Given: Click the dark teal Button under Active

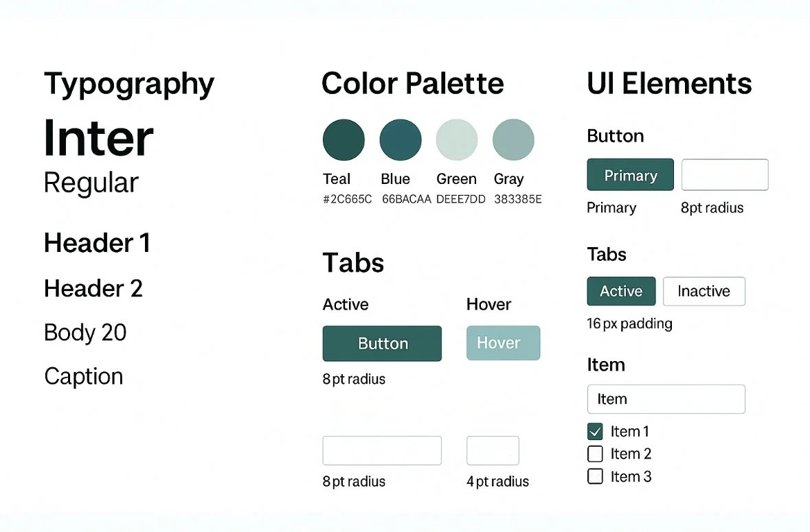Looking at the screenshot, I should click(x=382, y=344).
